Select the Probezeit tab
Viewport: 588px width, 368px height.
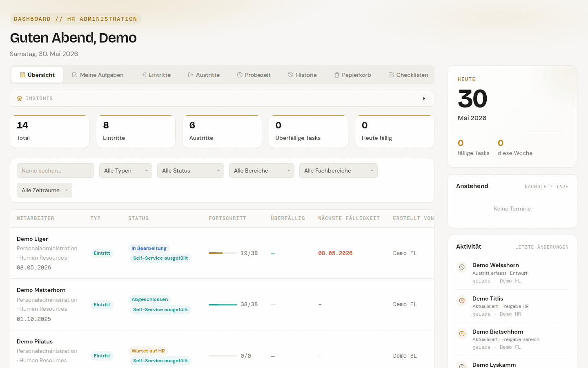[x=254, y=75]
